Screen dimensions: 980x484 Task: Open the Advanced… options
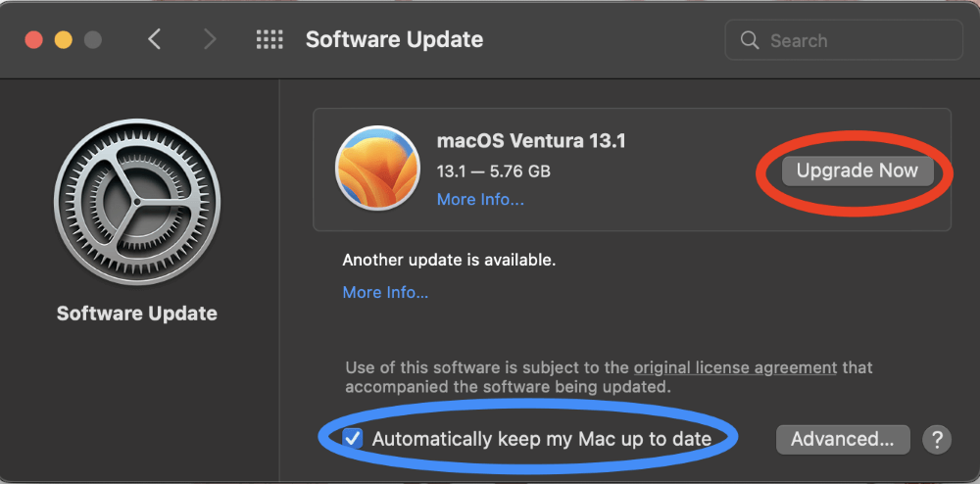[x=843, y=439]
